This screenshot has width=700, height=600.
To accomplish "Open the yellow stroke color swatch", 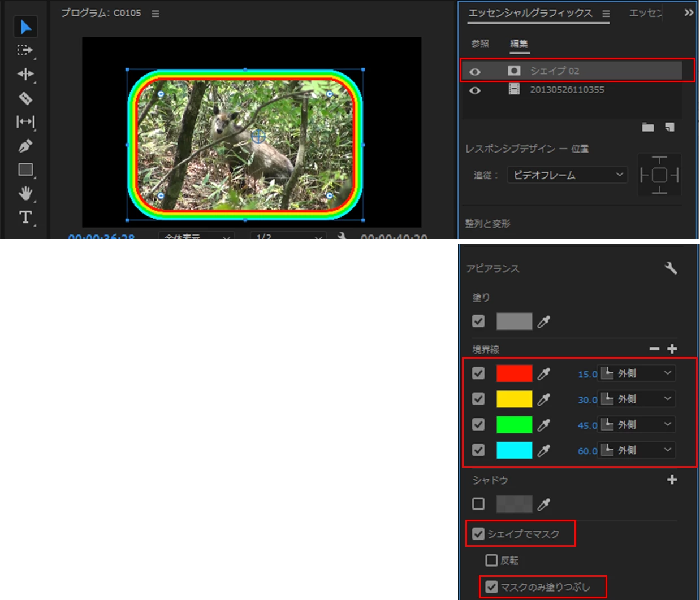I will pos(514,399).
